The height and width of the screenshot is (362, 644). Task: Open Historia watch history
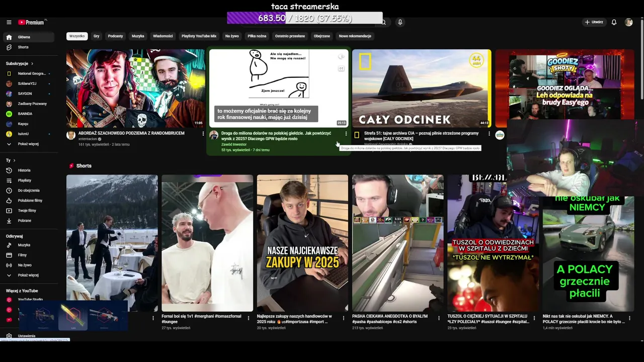[30, 170]
